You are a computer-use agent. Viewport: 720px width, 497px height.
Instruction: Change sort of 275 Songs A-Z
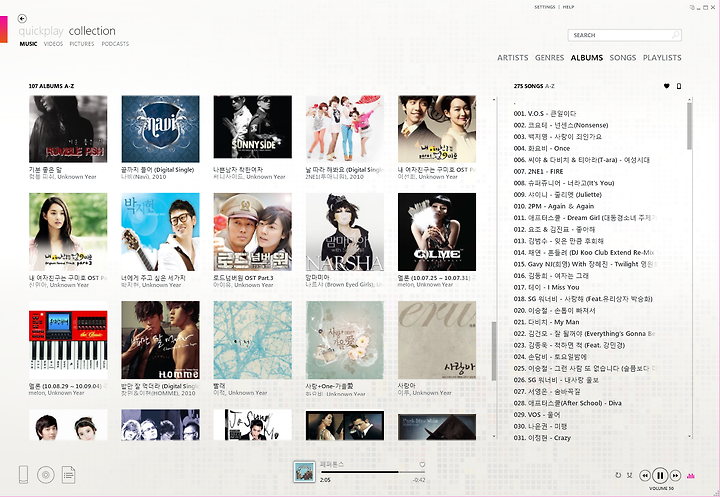tap(534, 86)
